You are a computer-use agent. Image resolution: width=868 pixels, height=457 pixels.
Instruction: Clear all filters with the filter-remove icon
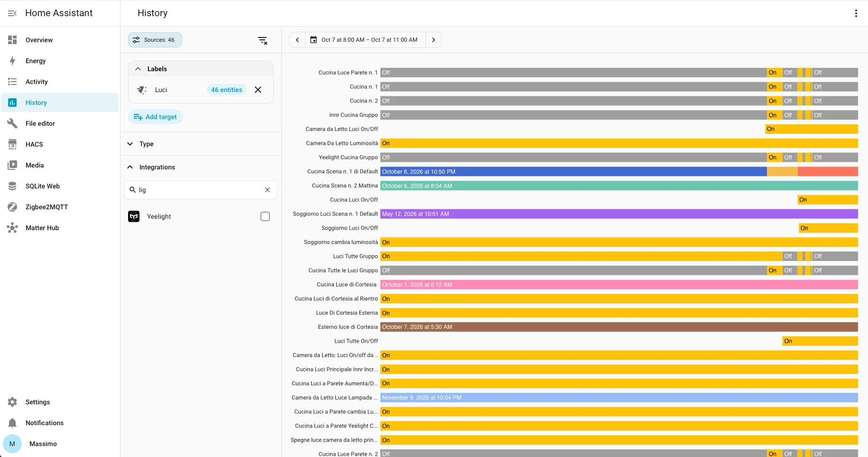tap(263, 40)
